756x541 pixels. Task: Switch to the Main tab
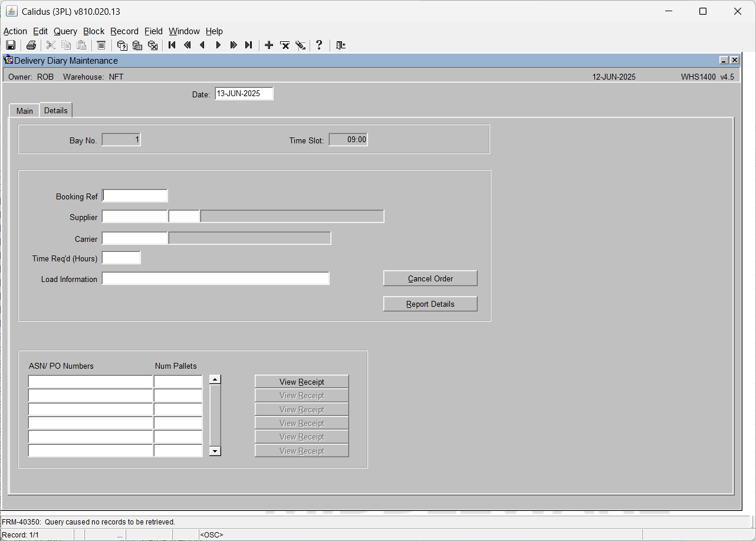coord(24,111)
